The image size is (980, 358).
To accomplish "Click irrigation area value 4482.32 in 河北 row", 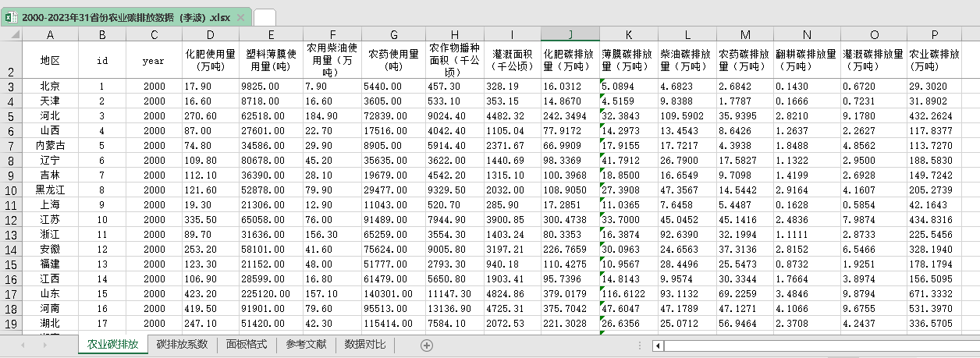I will [x=513, y=115].
